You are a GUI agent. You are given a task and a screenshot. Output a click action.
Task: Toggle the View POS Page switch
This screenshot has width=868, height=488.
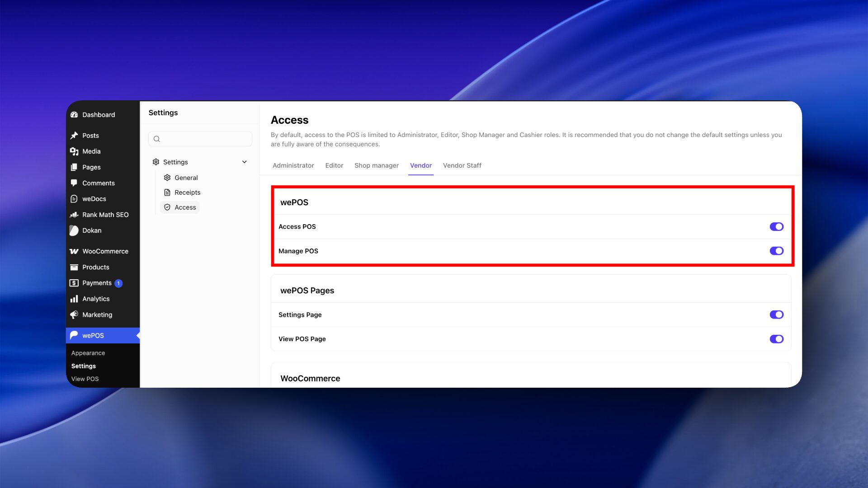(x=777, y=339)
